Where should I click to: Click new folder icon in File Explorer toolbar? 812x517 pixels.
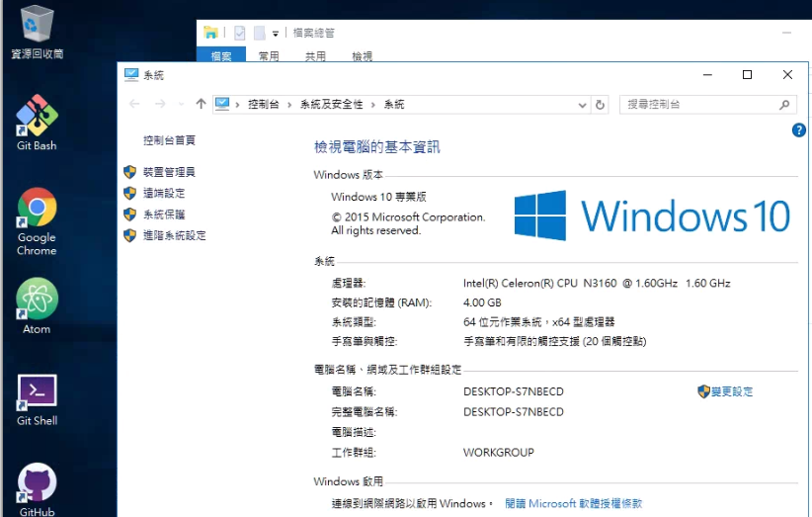click(x=260, y=34)
